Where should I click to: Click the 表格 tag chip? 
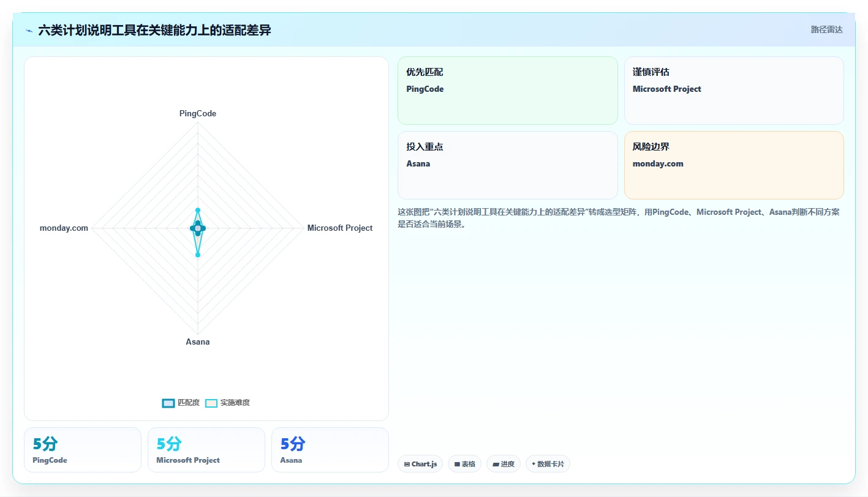[465, 464]
